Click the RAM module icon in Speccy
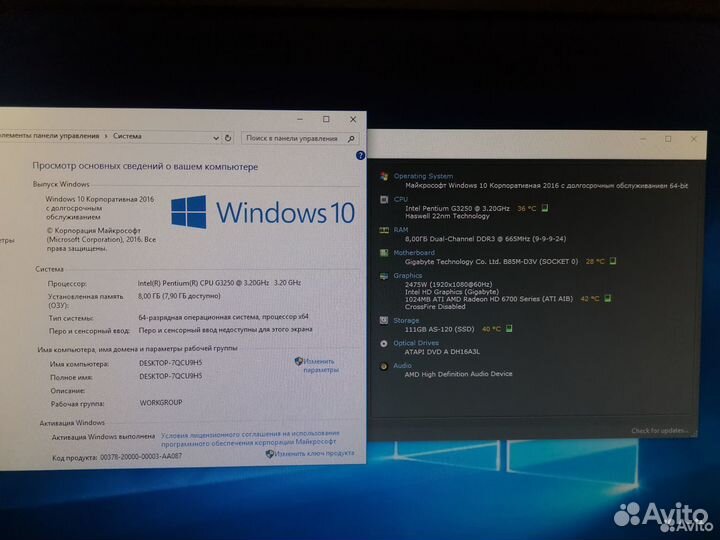Viewport: 720px width, 540px height. coord(384,230)
